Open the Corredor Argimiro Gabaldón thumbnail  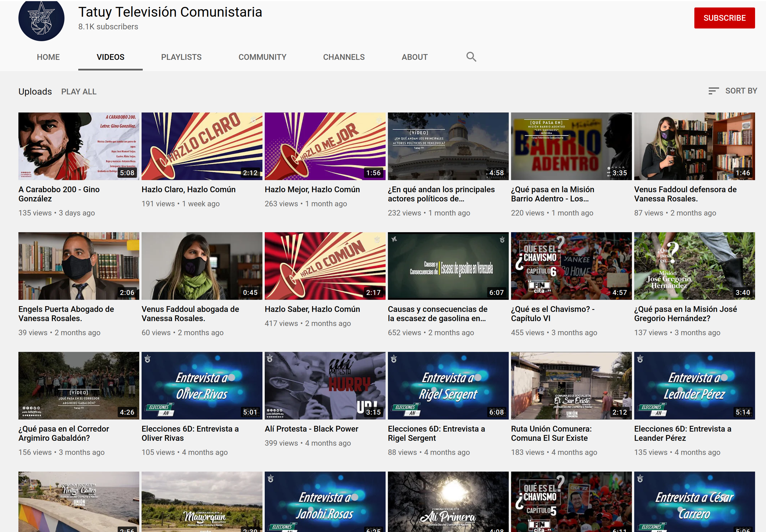tap(79, 386)
